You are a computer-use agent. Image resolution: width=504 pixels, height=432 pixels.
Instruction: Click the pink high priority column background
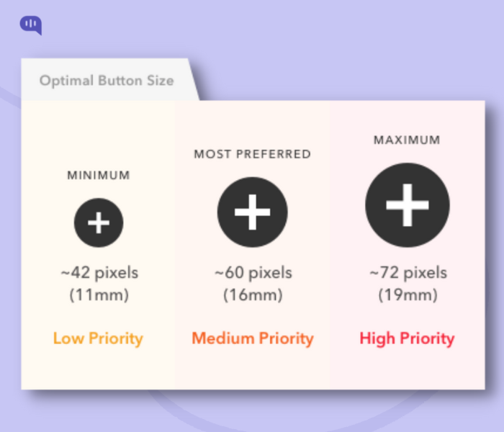(x=408, y=245)
